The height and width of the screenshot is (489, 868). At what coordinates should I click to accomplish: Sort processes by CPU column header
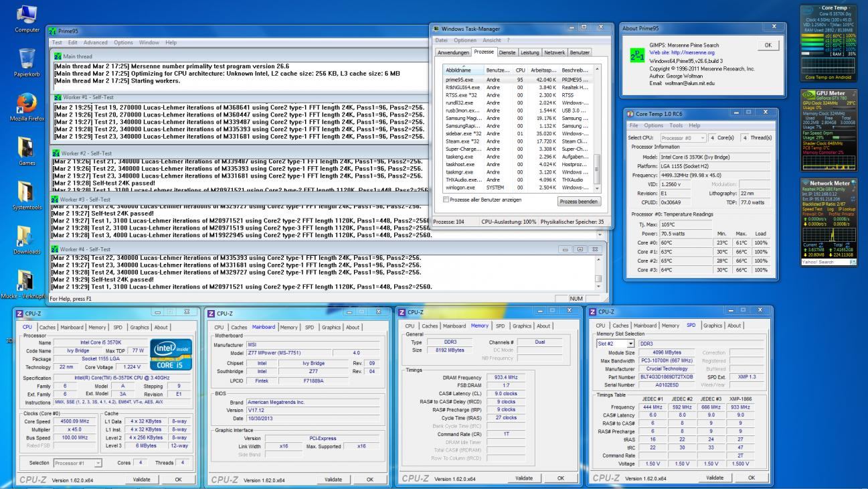click(x=520, y=70)
